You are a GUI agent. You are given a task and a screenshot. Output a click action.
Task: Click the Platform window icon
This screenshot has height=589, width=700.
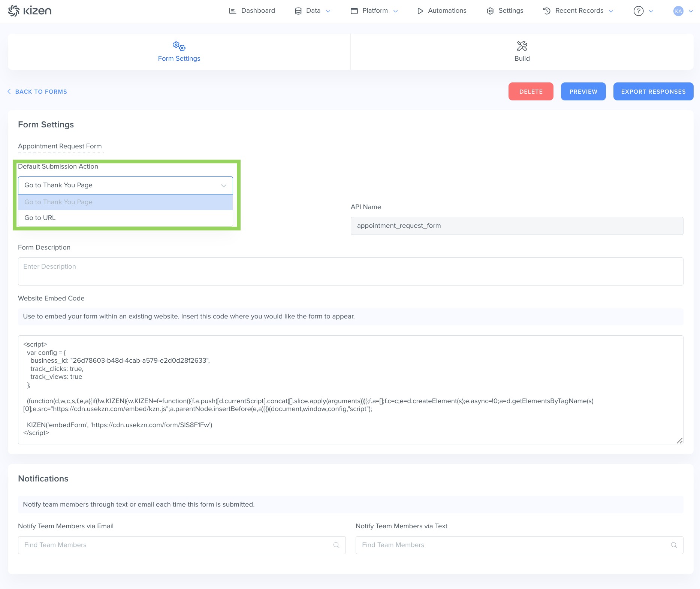click(354, 11)
